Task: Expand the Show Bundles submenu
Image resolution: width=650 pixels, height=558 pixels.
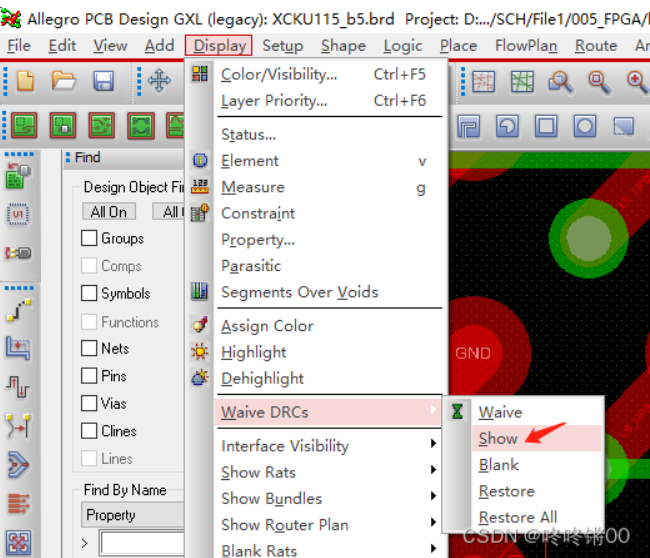Action: click(330, 498)
